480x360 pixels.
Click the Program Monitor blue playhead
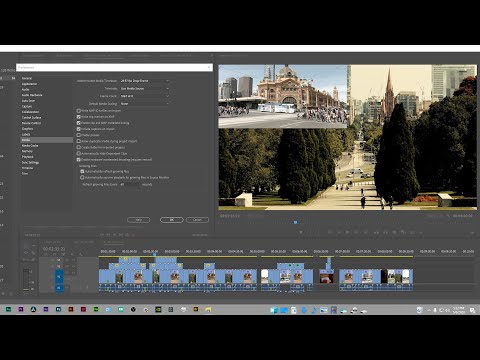[x=295, y=222]
